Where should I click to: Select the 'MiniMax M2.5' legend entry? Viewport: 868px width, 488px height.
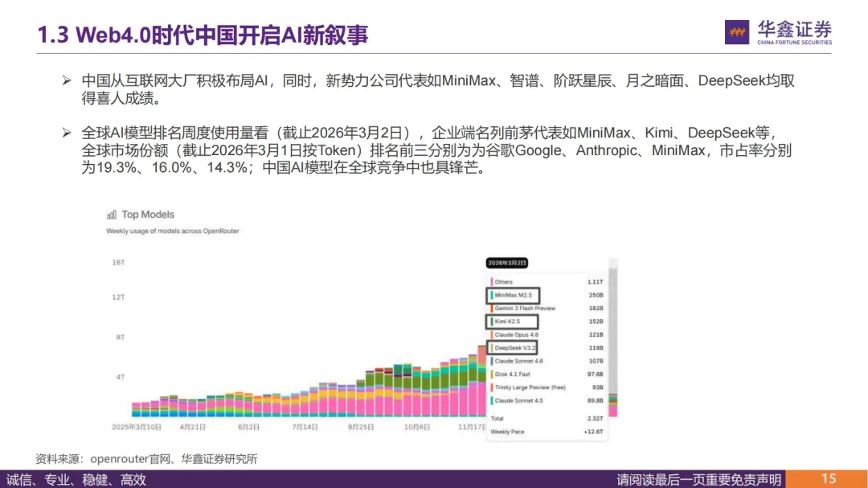point(513,295)
